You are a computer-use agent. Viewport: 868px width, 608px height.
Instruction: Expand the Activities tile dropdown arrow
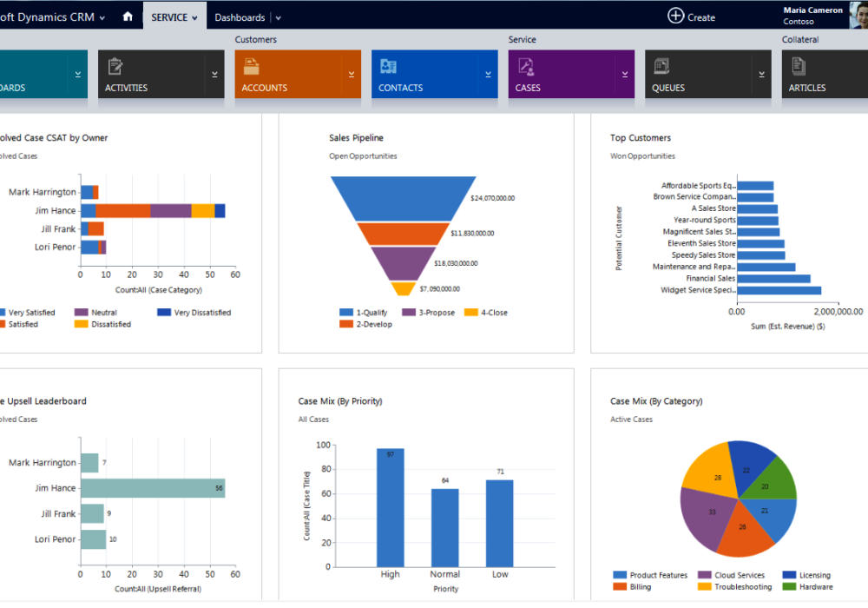pos(214,75)
